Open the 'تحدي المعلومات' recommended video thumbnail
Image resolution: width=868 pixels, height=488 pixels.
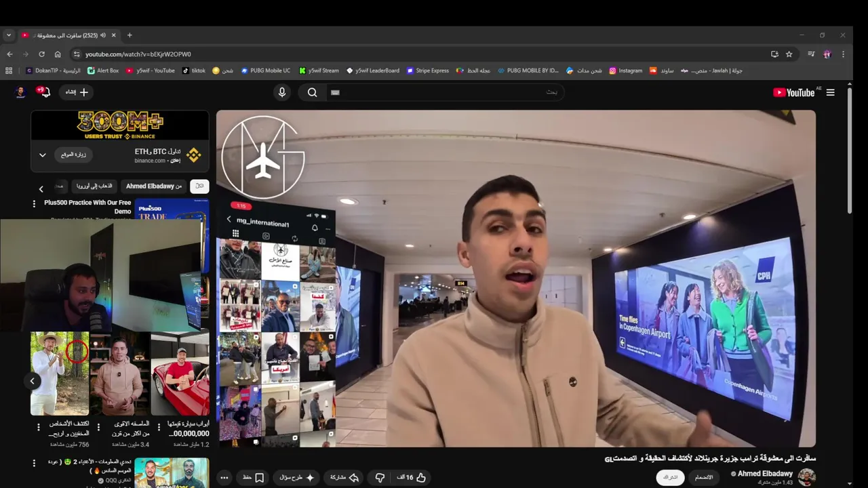pos(172,473)
